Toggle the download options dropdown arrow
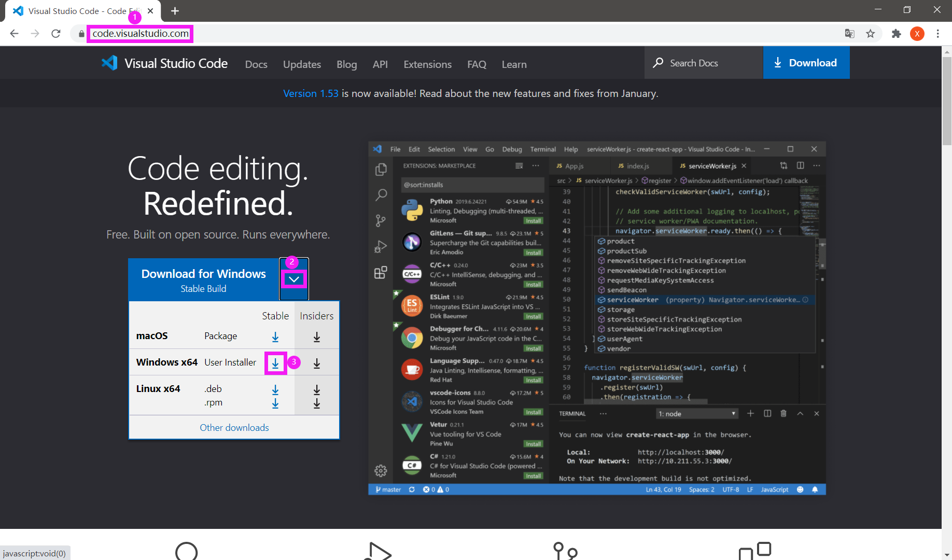Screen dimensions: 952x560 tap(294, 279)
